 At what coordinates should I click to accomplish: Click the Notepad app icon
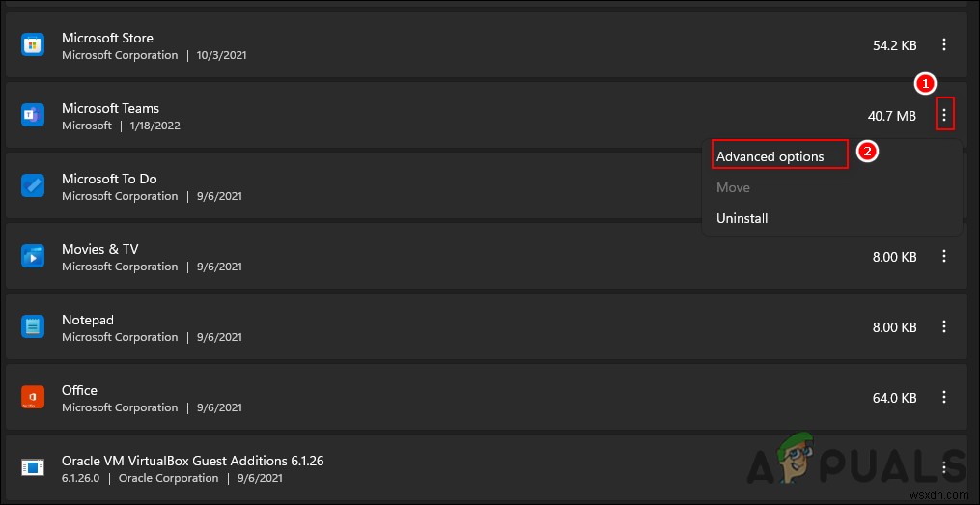click(x=33, y=327)
